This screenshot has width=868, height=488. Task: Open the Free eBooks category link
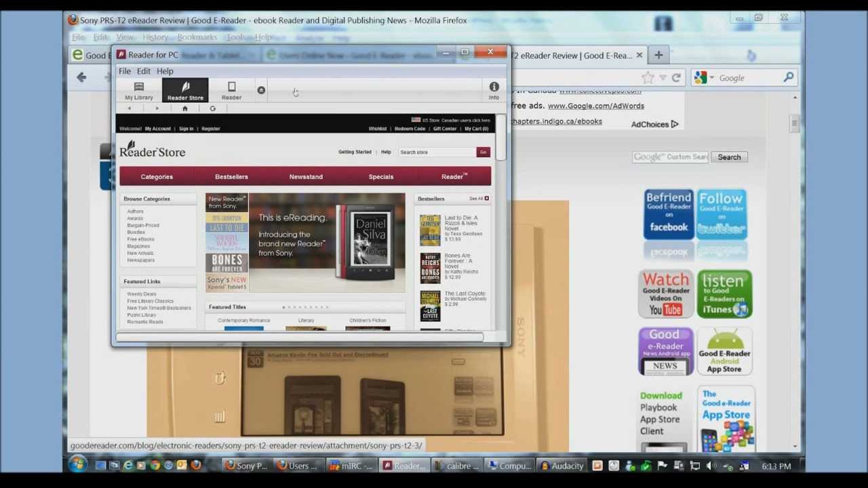[x=140, y=239]
